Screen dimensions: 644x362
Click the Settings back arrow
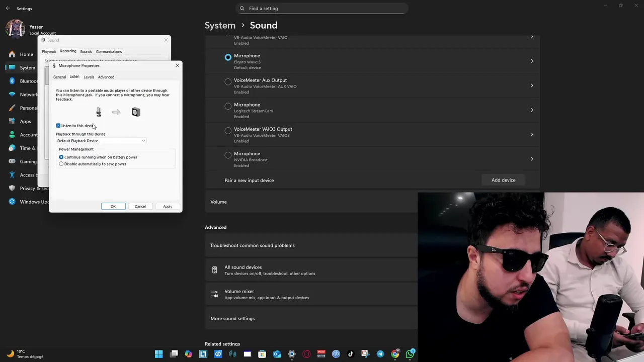[x=8, y=9]
